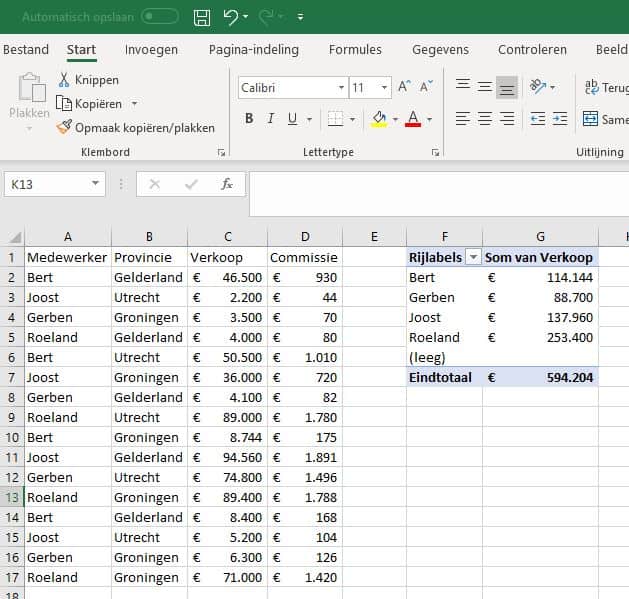Select row 13 header
Image resolution: width=629 pixels, height=599 pixels.
click(x=12, y=497)
